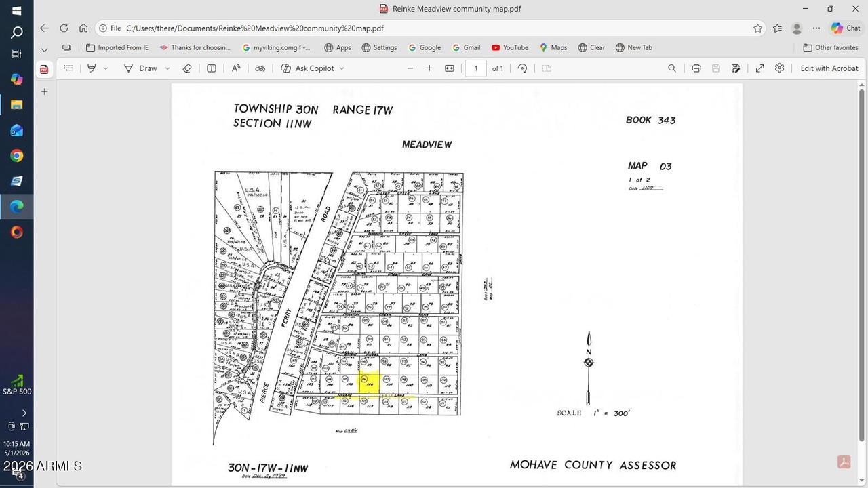The height and width of the screenshot is (488, 868).
Task: Expand the Draw options arrow
Action: [167, 68]
